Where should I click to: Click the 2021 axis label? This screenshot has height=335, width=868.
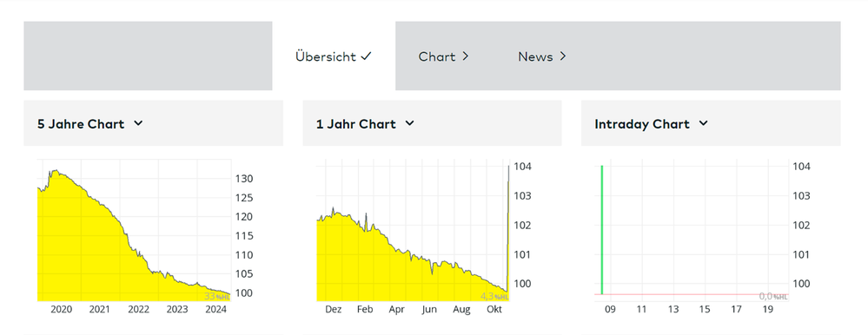tap(100, 310)
